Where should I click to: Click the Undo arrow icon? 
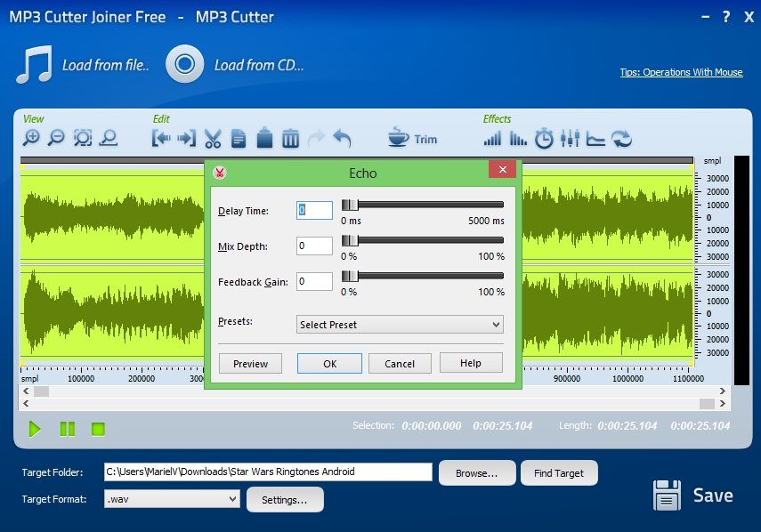(342, 139)
